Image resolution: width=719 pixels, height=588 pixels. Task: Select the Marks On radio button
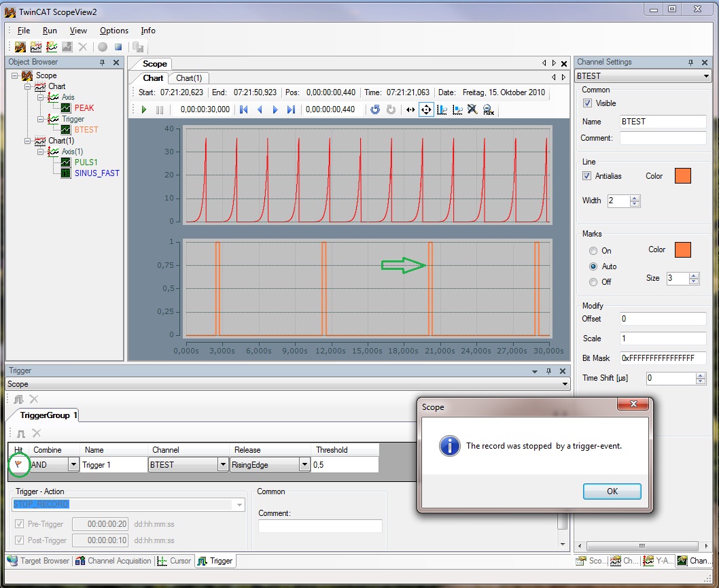(x=593, y=251)
